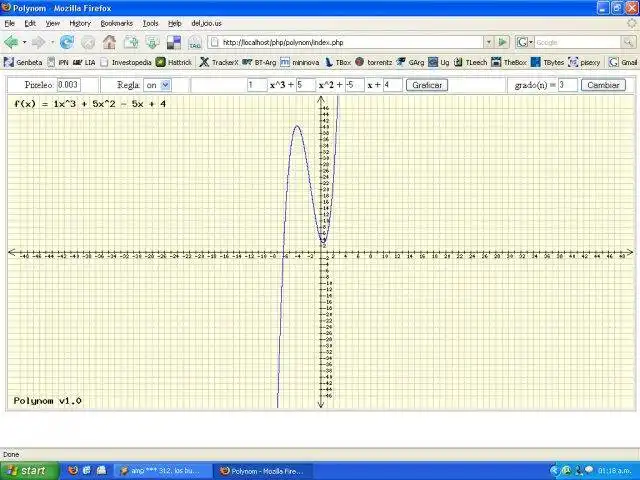Open the Edit menu
640x480 pixels.
click(30, 24)
